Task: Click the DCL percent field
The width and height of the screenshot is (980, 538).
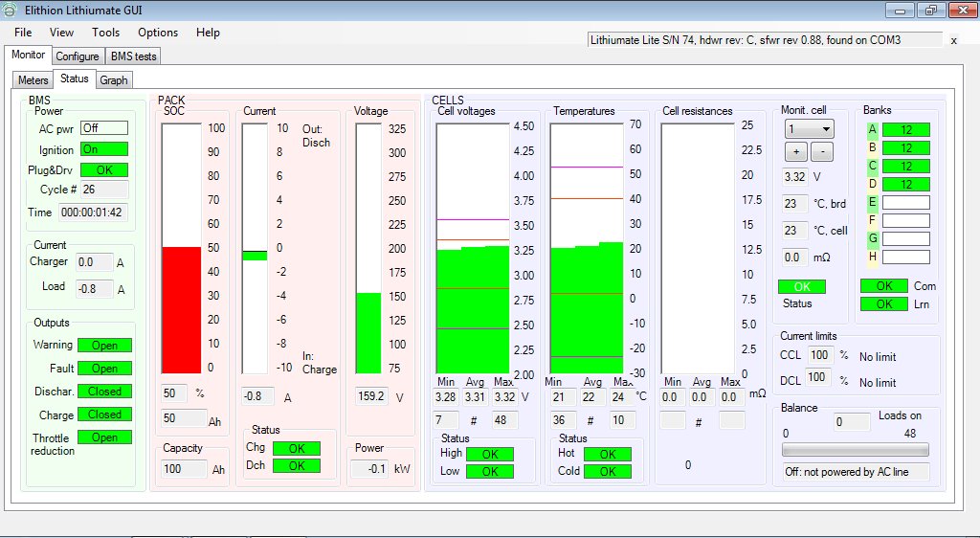Action: [817, 377]
